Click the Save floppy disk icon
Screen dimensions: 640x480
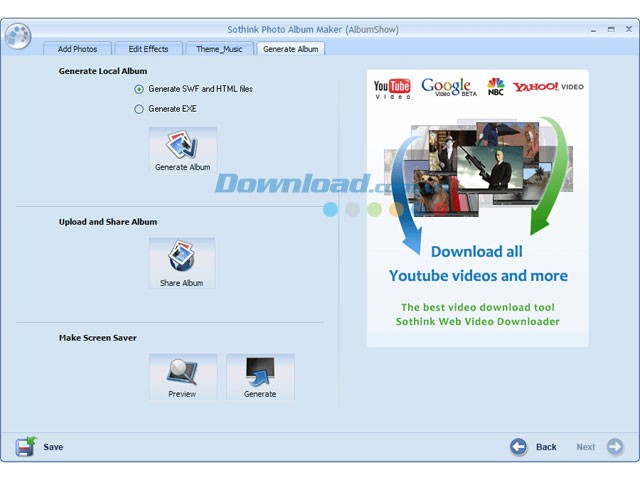point(26,446)
